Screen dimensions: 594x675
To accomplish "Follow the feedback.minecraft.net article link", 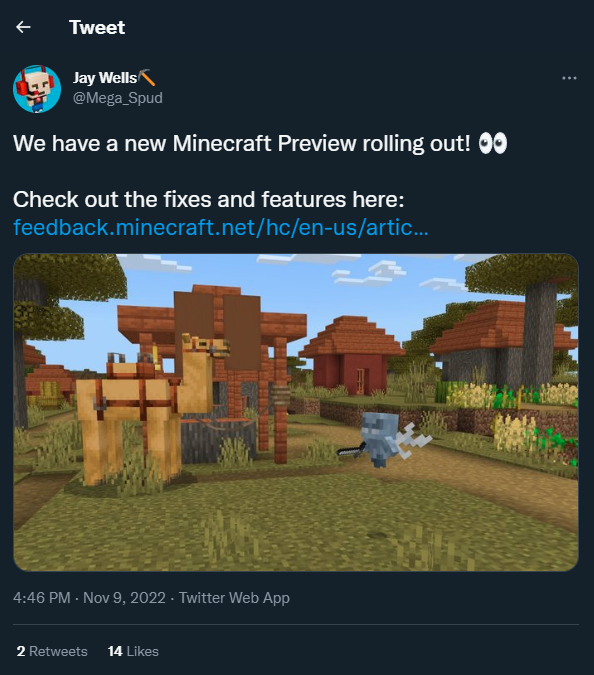I will click(x=221, y=227).
